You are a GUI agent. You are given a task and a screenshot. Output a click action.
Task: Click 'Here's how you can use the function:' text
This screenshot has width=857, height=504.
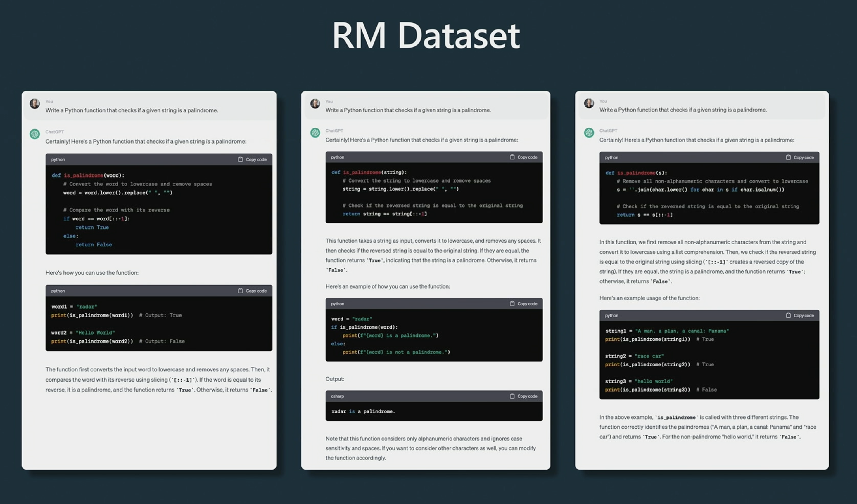(92, 273)
